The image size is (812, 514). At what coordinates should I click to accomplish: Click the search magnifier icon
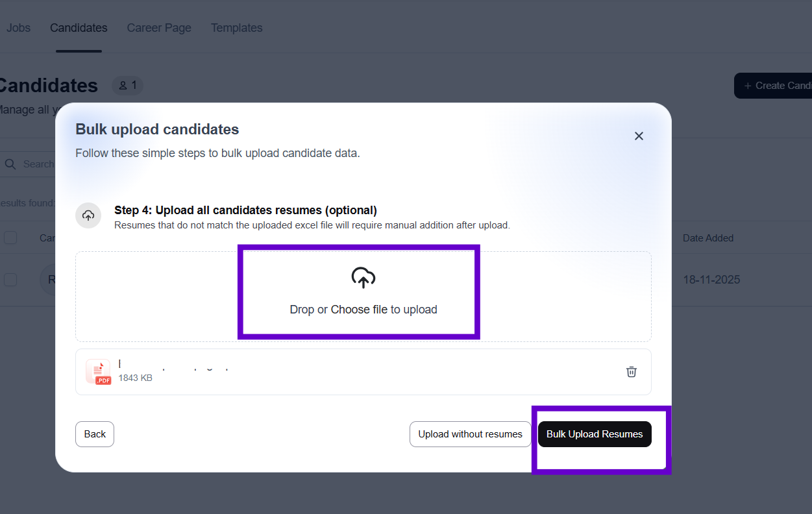(10, 164)
